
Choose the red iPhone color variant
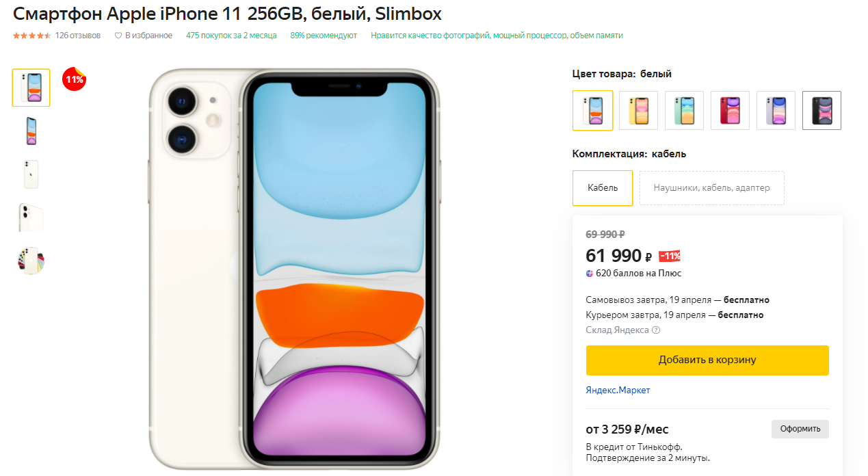[730, 110]
